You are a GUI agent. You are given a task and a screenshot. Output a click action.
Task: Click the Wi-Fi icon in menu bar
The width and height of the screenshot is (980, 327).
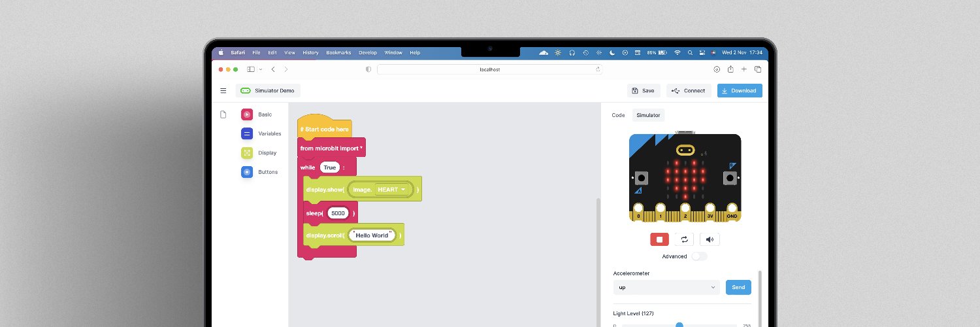pos(678,52)
